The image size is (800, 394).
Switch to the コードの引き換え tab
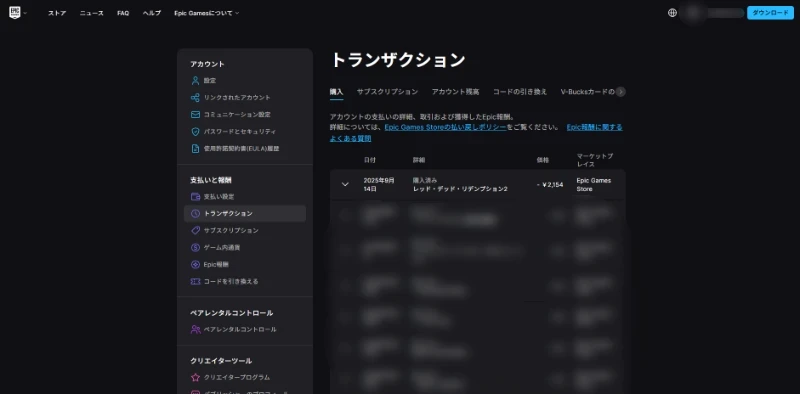(x=520, y=92)
